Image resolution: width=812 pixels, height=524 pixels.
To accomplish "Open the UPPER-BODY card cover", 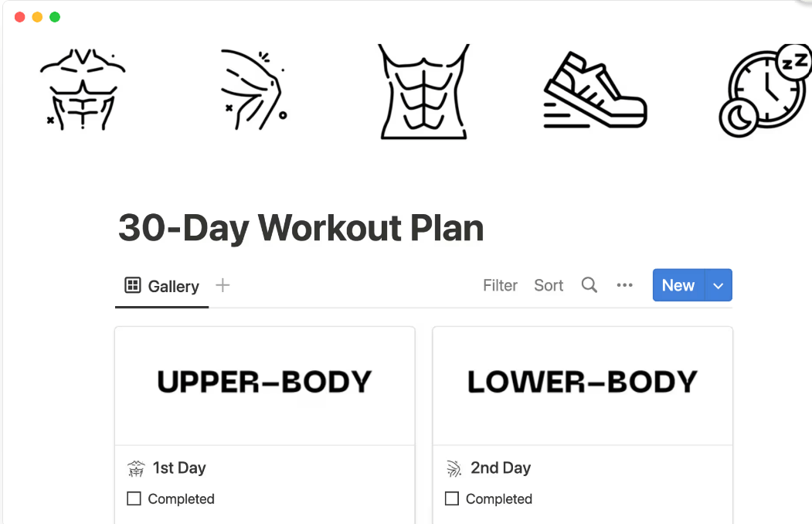I will tap(265, 386).
